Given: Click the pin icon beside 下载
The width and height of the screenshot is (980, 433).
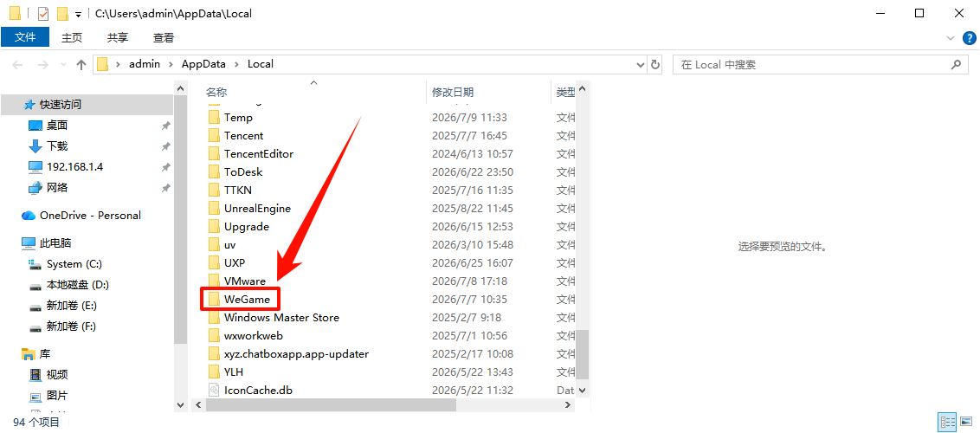Looking at the screenshot, I should pyautogui.click(x=165, y=146).
